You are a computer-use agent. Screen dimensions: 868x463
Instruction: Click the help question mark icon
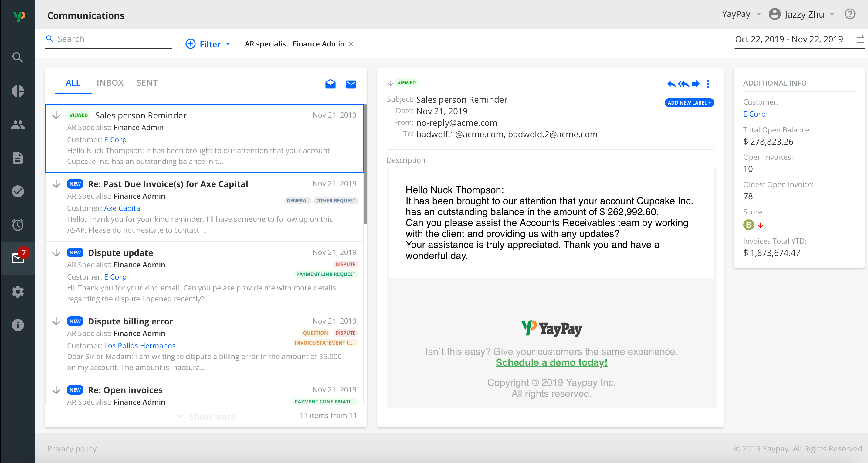click(x=850, y=14)
